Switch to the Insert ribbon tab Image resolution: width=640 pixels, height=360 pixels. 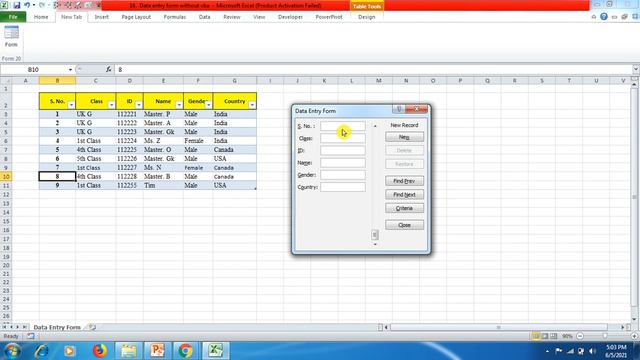point(102,17)
